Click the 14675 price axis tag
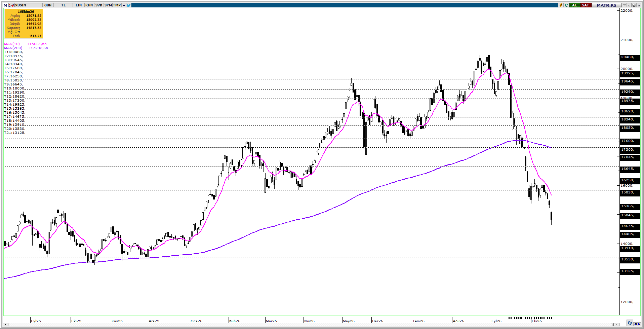 click(x=629, y=226)
